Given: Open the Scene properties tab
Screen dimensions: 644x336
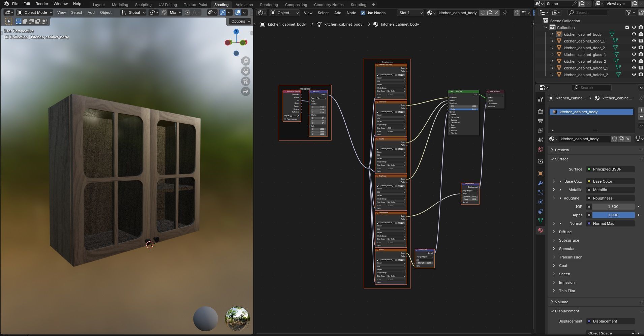Looking at the screenshot, I should tap(541, 140).
